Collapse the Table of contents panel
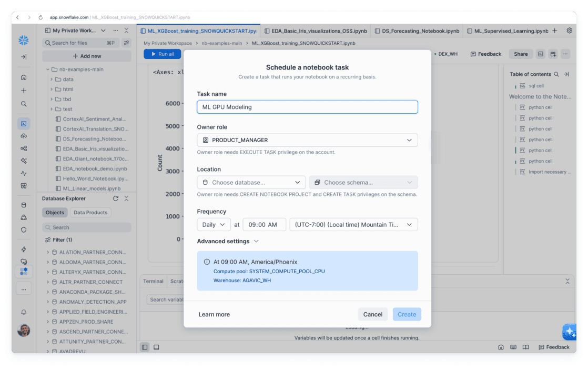Image resolution: width=588 pixels, height=369 pixels. (x=566, y=74)
